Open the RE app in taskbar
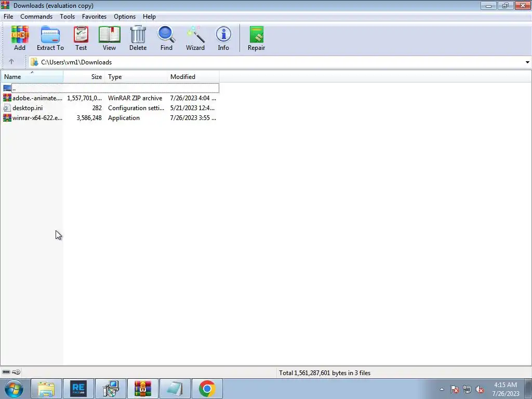This screenshot has width=532, height=399. coord(78,389)
